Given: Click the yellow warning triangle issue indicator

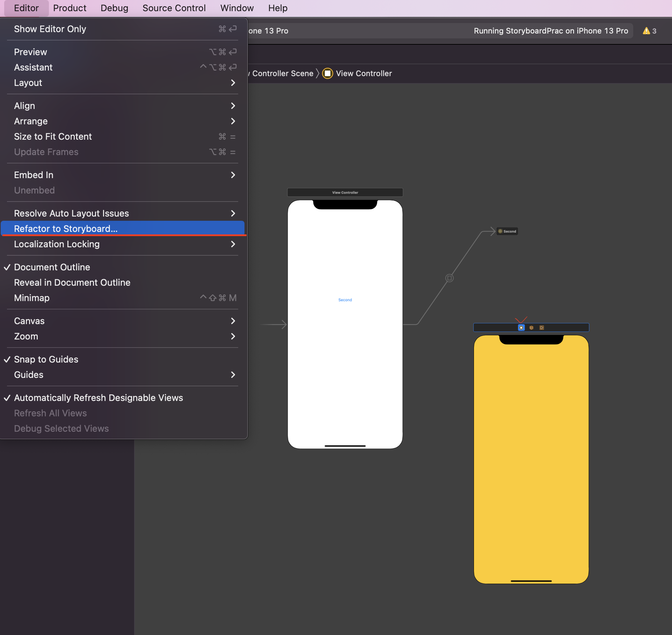Looking at the screenshot, I should pyautogui.click(x=647, y=31).
